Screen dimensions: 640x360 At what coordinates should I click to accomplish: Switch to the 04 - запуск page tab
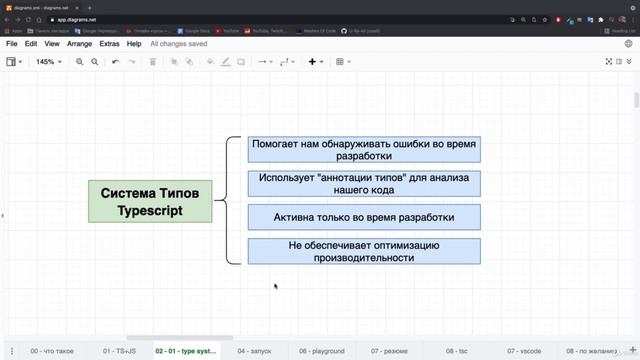click(254, 351)
